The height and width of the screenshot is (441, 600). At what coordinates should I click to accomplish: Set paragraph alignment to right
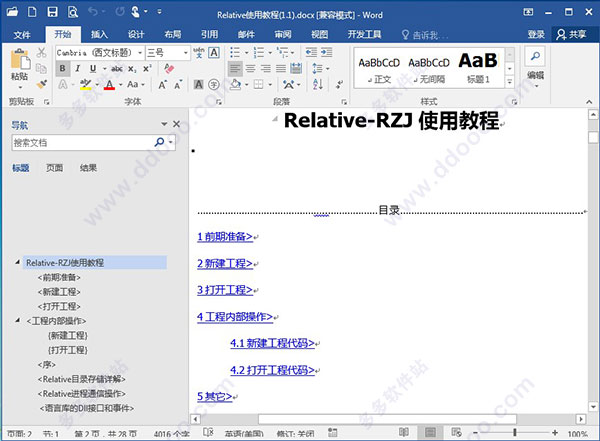point(266,69)
